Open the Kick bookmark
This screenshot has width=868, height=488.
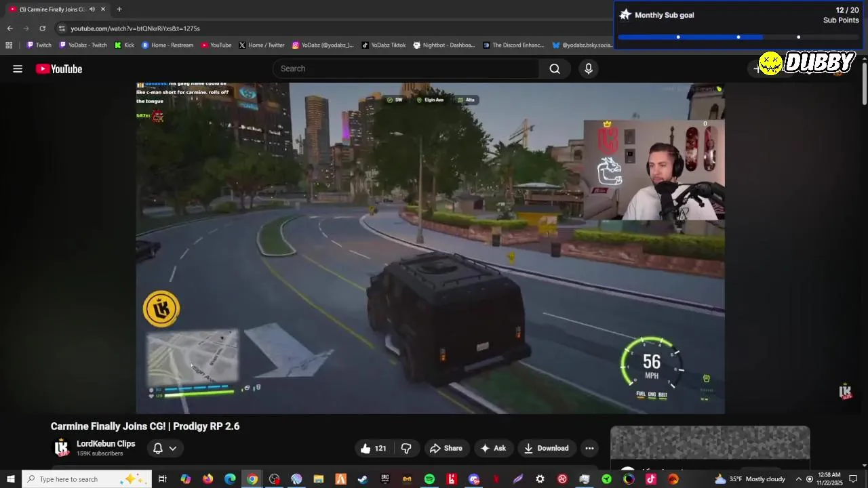[x=124, y=45]
